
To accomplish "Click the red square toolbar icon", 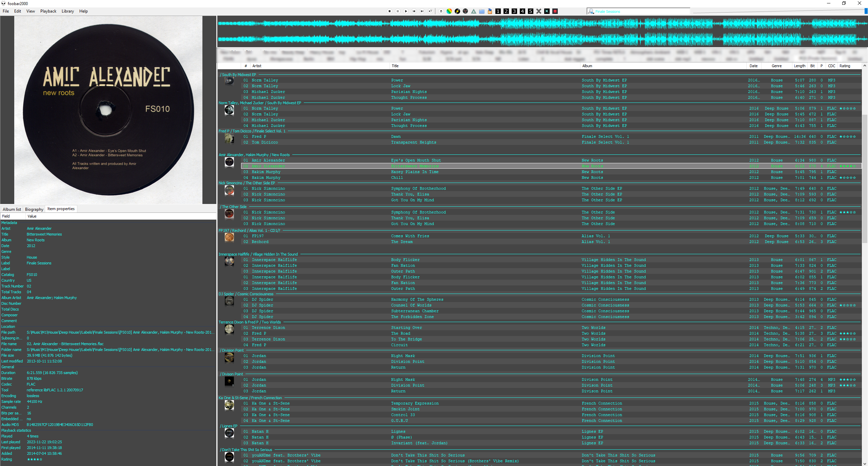I will click(x=555, y=11).
